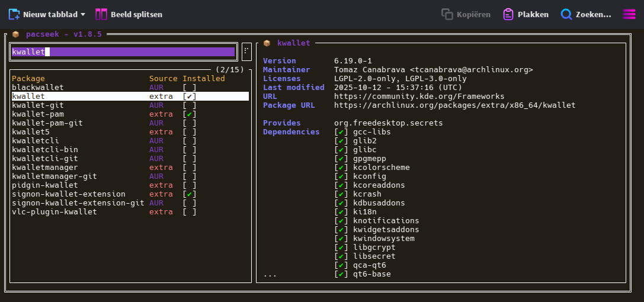
Task: Click the pacseek package icon in title
Action: pos(16,34)
